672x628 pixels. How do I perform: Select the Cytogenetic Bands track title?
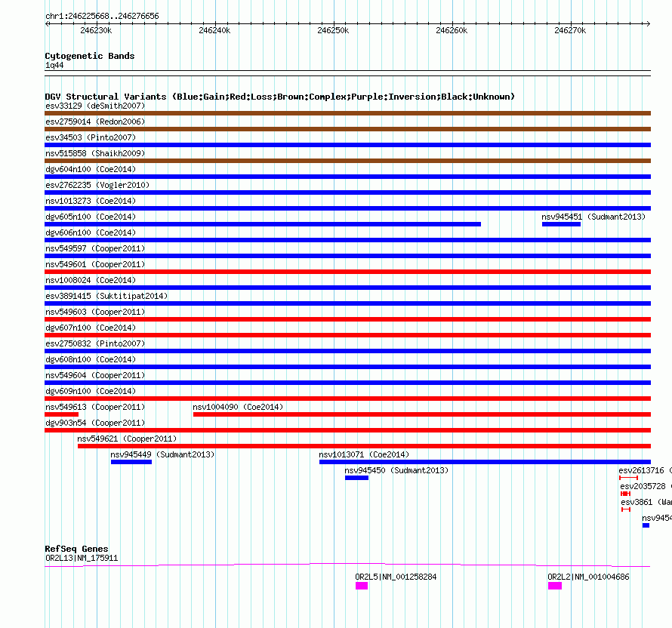[x=90, y=56]
